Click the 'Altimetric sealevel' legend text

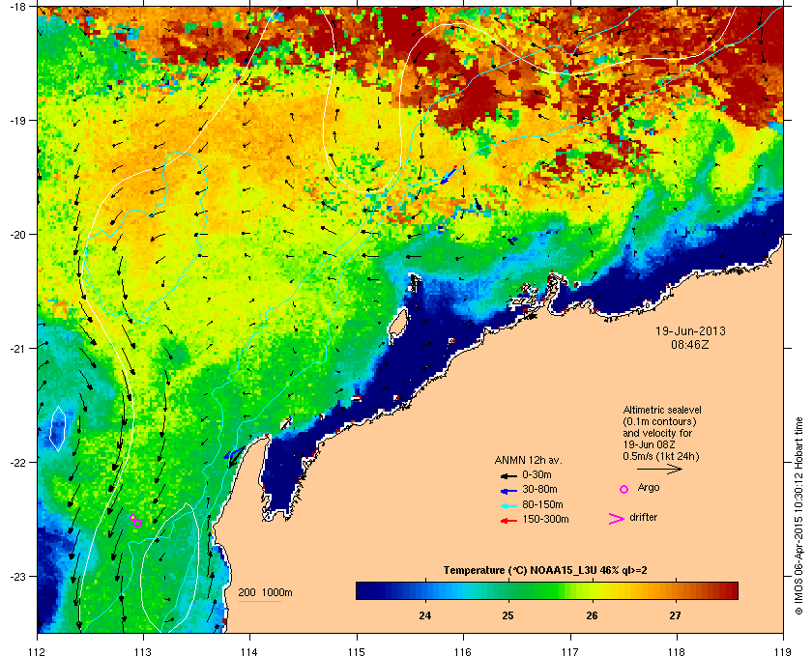[662, 410]
